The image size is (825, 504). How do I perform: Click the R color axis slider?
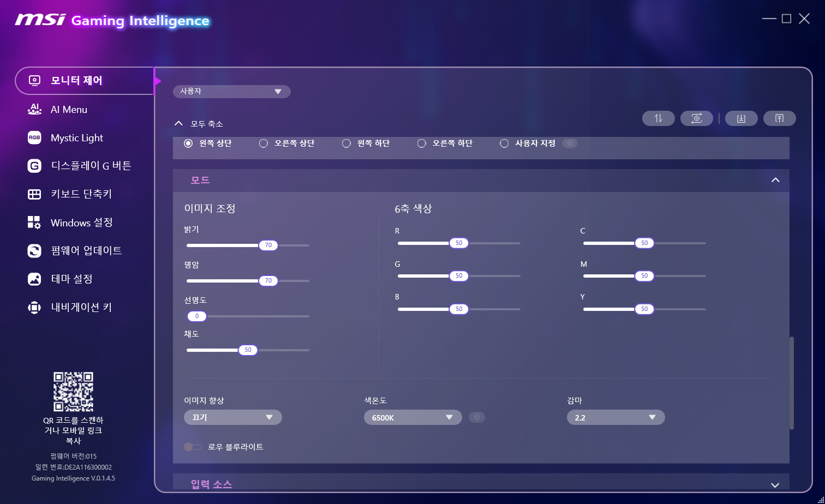tap(459, 243)
